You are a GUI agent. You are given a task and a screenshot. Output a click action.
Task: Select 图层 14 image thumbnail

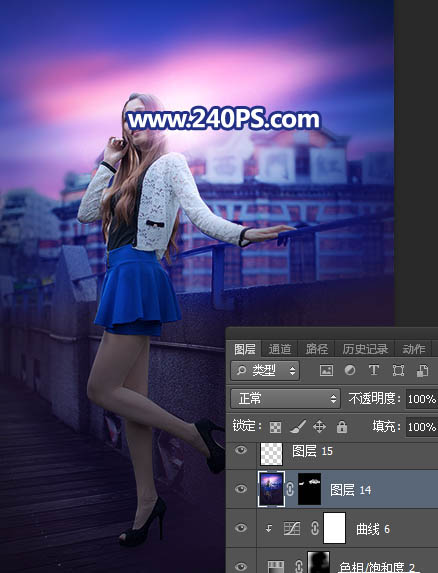[271, 489]
